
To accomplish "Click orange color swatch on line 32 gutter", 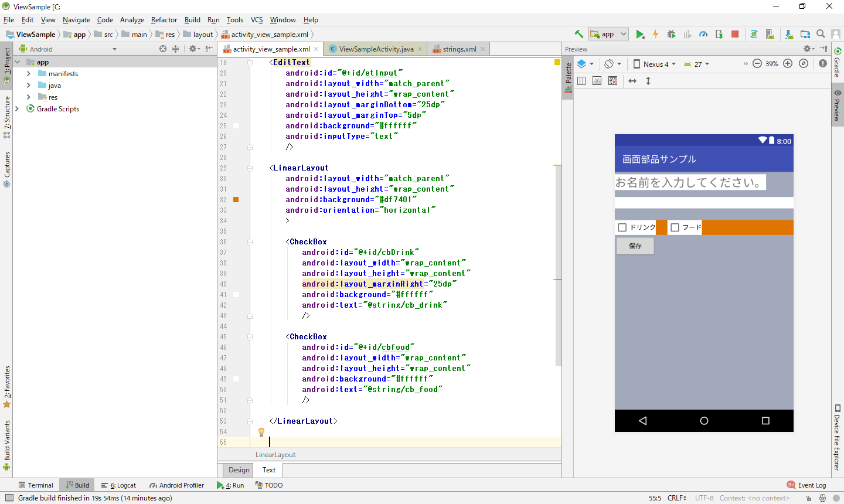I will click(236, 200).
